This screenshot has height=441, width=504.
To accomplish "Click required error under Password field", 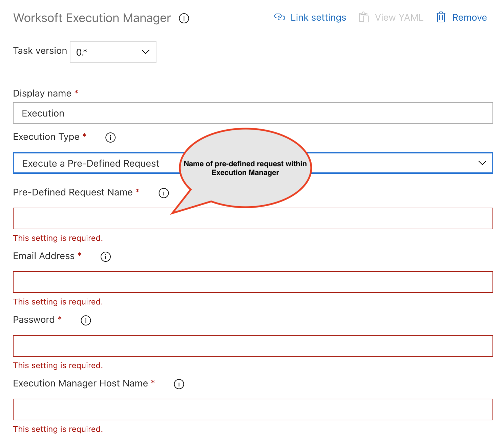I will click(x=58, y=365).
